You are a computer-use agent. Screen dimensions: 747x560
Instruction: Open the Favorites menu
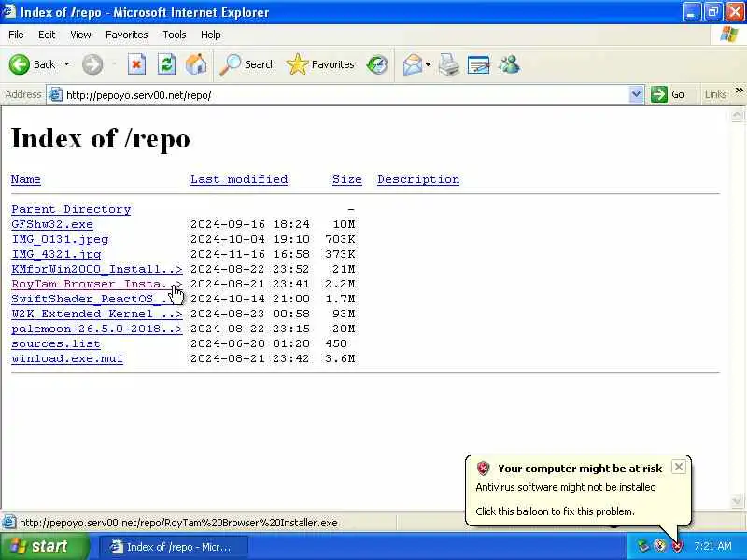[x=127, y=35]
